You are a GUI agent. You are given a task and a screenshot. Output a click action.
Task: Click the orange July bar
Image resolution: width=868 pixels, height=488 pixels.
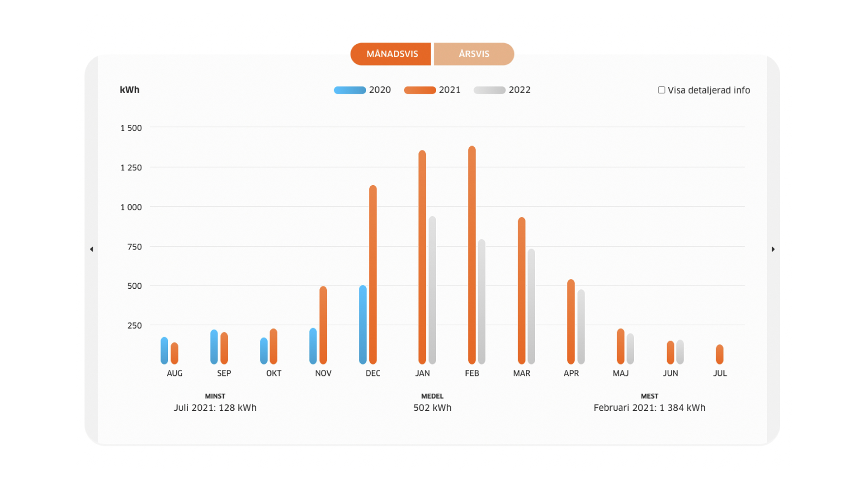coord(719,354)
